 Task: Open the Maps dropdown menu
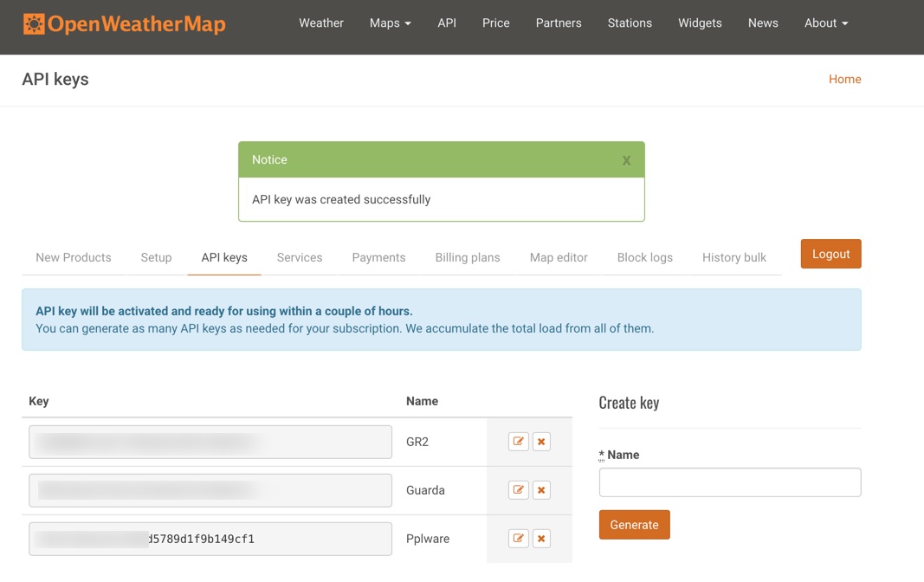[390, 23]
